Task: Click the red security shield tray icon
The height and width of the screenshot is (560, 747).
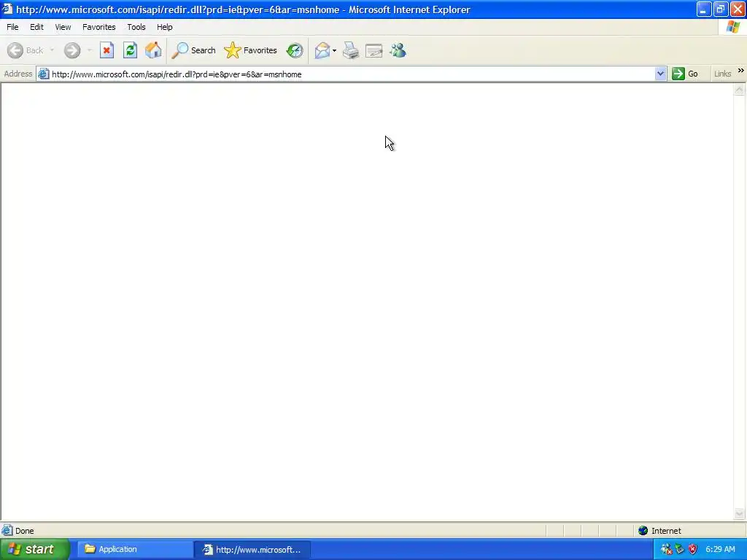Action: click(x=693, y=549)
